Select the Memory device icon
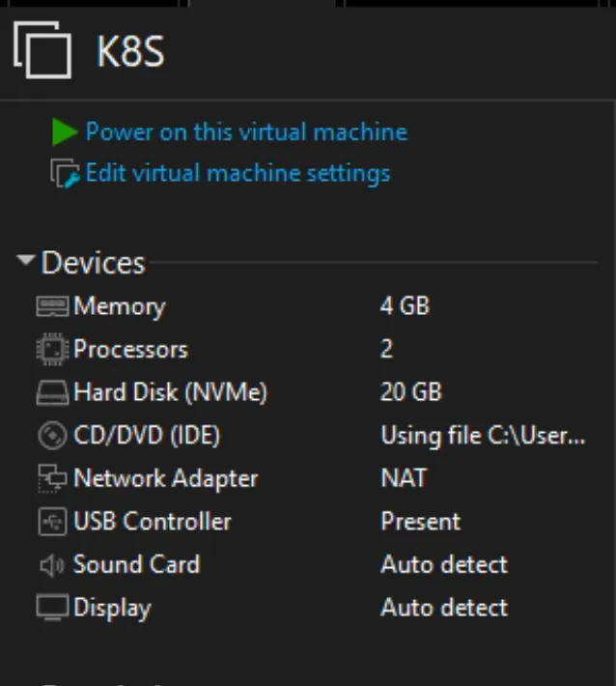 pyautogui.click(x=52, y=306)
